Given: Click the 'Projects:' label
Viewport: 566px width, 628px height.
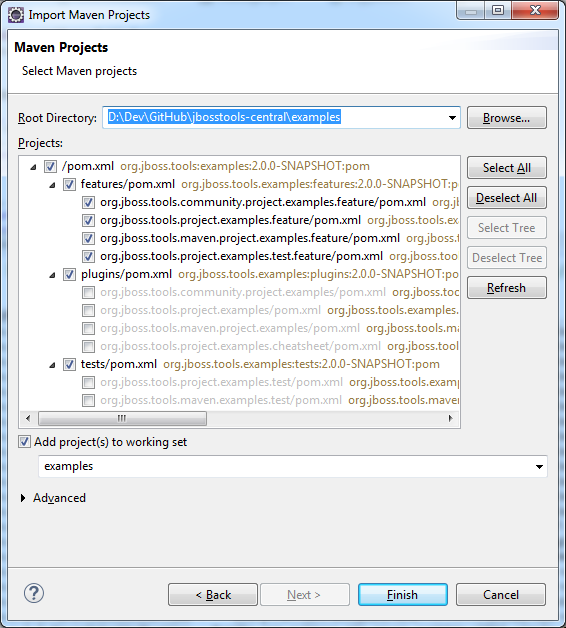Looking at the screenshot, I should (x=40, y=143).
